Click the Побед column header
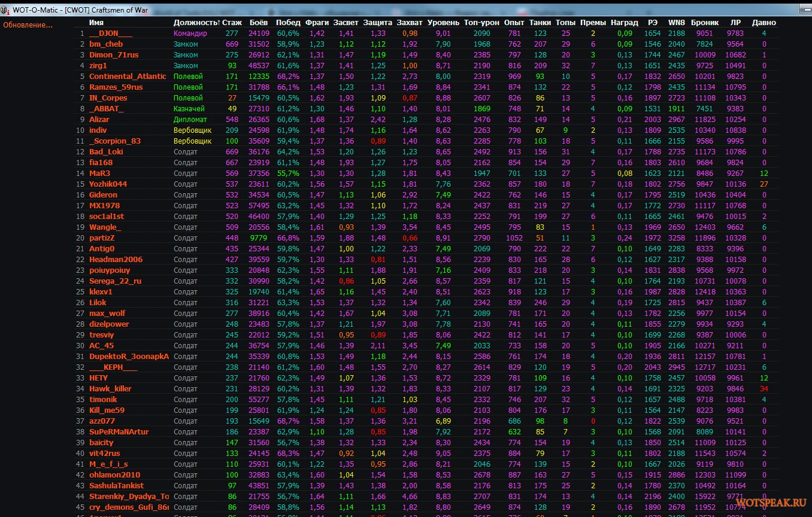 point(288,22)
